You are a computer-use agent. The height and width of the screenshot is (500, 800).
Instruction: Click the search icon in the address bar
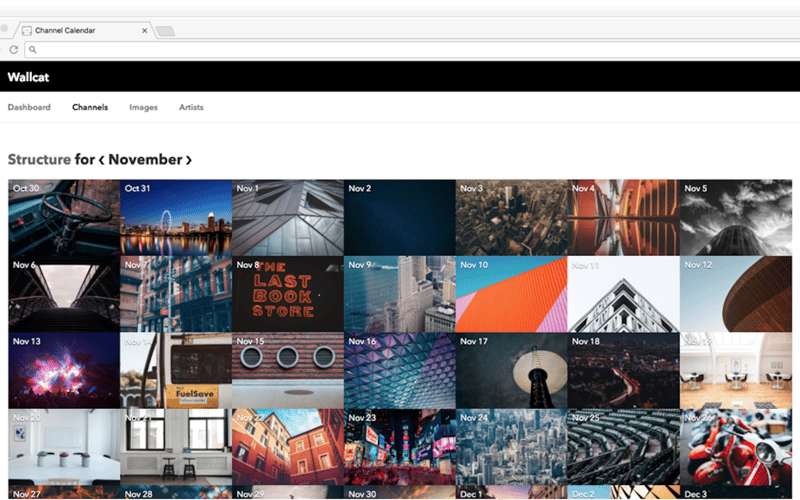tap(33, 49)
